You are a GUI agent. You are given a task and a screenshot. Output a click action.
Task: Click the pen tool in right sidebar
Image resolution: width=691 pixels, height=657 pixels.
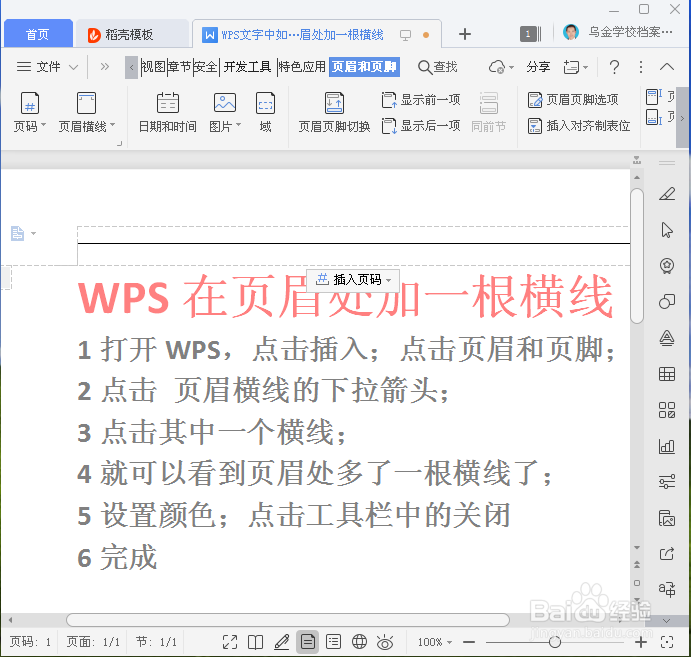pyautogui.click(x=667, y=194)
